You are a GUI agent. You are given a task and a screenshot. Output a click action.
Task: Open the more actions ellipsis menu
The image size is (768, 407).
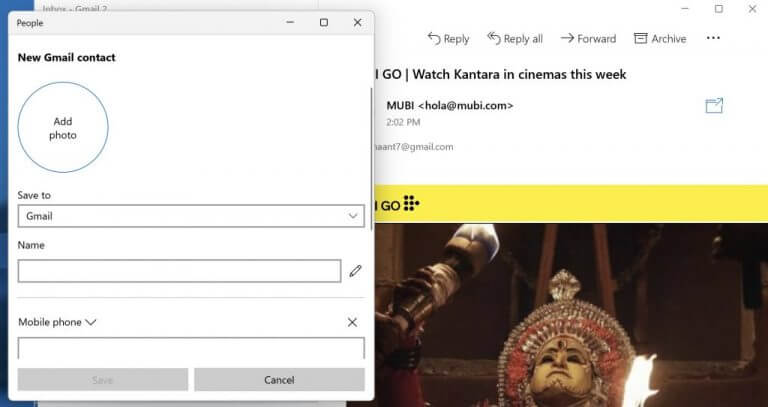[x=713, y=38]
